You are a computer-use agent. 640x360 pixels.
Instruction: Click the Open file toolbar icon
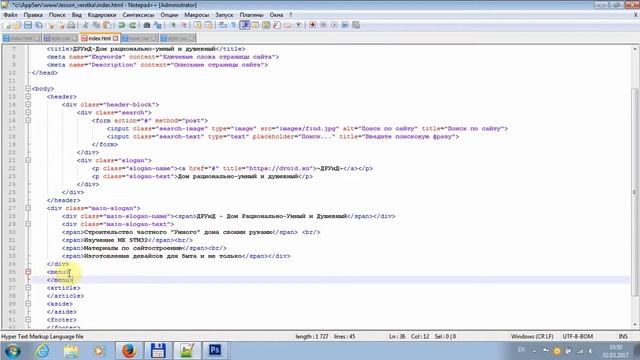[x=17, y=25]
